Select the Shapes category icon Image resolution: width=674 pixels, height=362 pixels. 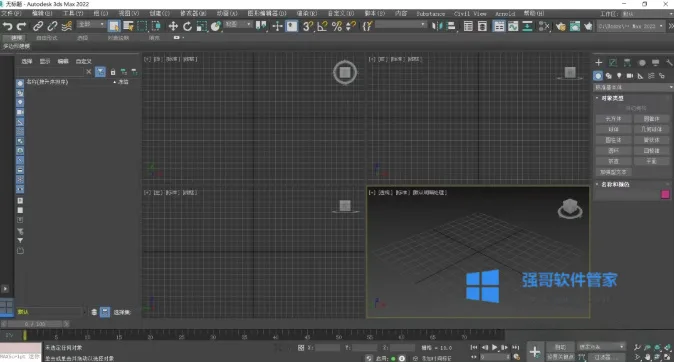point(609,76)
